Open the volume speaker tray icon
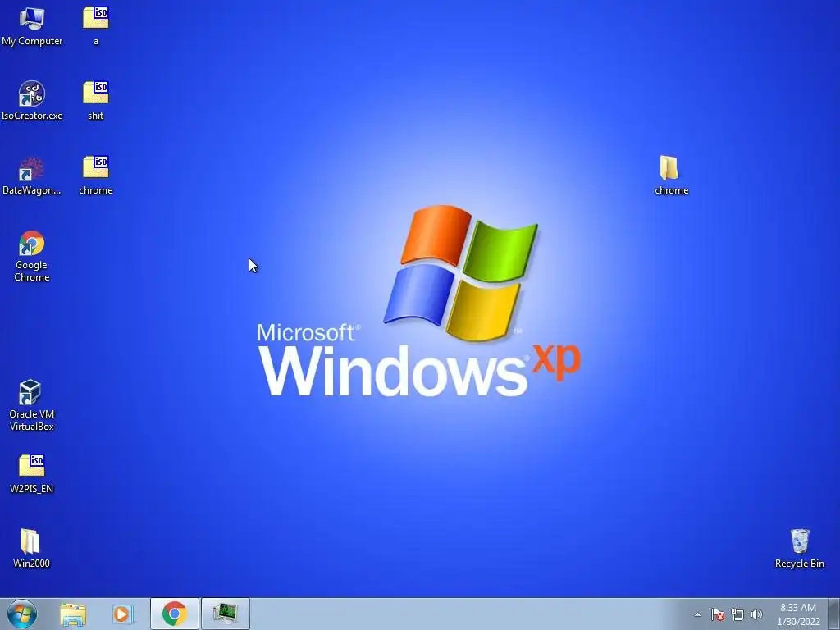 pos(756,614)
